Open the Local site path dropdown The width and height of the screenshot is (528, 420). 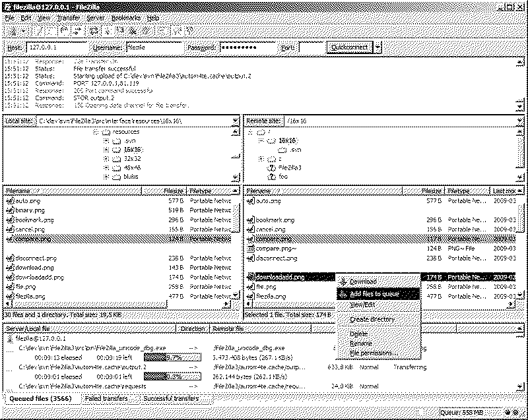click(236, 121)
